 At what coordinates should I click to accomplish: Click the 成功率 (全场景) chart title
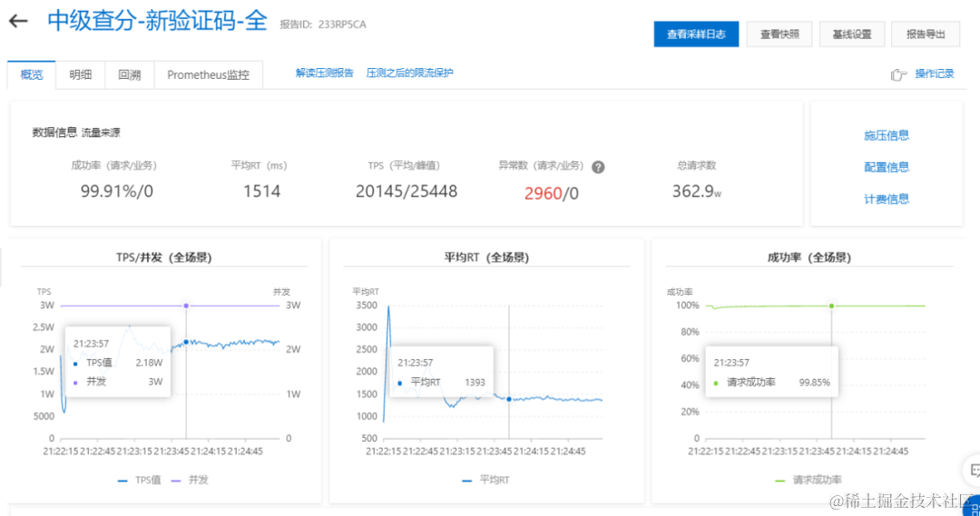pyautogui.click(x=808, y=258)
